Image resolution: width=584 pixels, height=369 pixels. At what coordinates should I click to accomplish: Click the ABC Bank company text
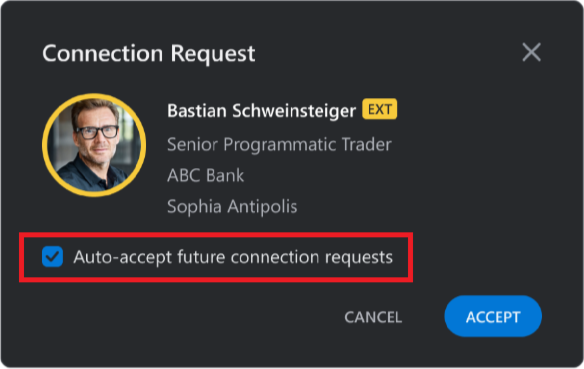[x=205, y=175]
